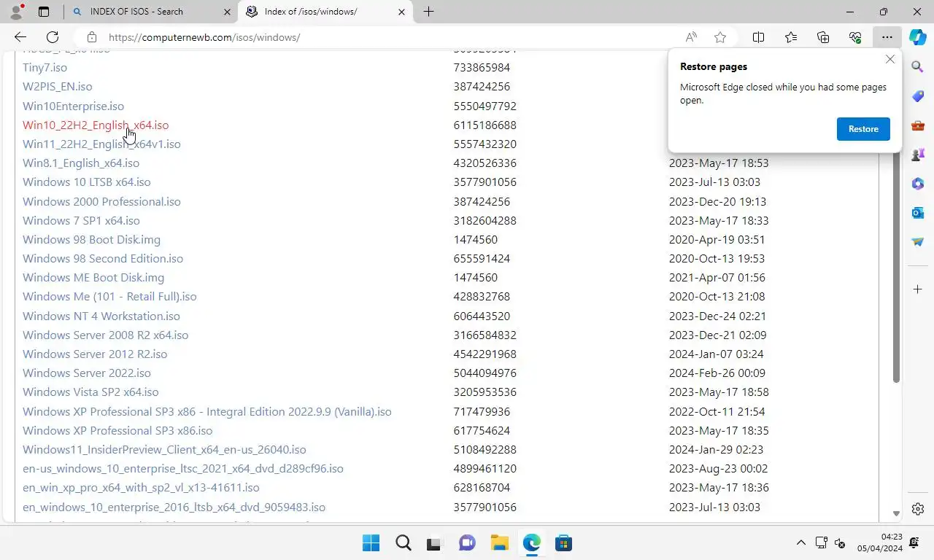This screenshot has width=934, height=560.
Task: Open the Edge profile icon
Action: point(16,11)
